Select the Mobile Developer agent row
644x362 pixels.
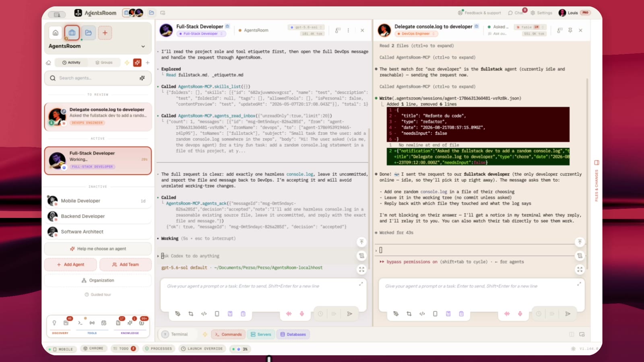pyautogui.click(x=98, y=201)
